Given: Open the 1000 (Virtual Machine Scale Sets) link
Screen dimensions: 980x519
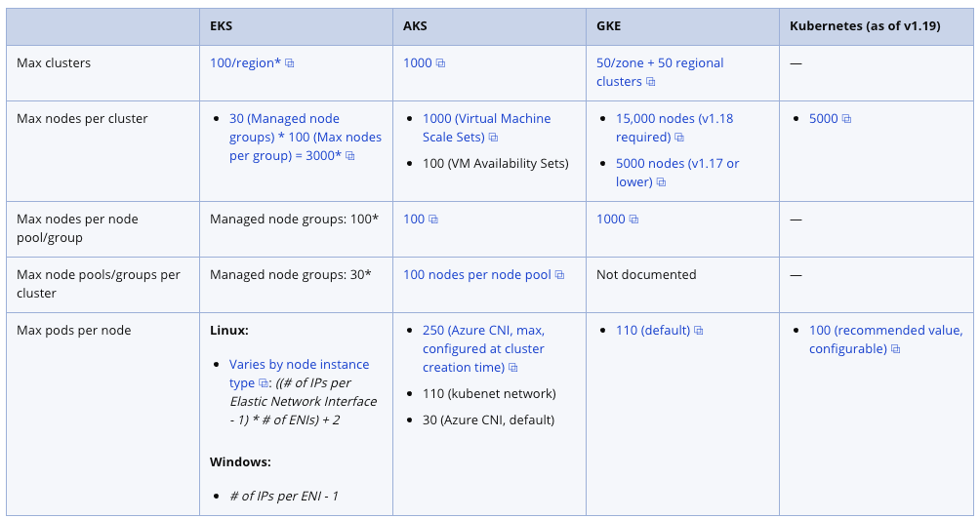Looking at the screenshot, I should point(486,128).
